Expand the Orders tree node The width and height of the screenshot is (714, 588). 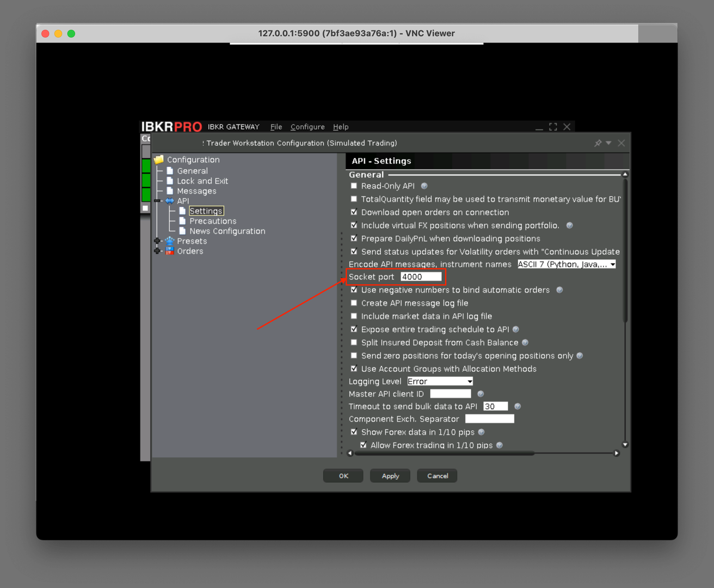tap(157, 251)
